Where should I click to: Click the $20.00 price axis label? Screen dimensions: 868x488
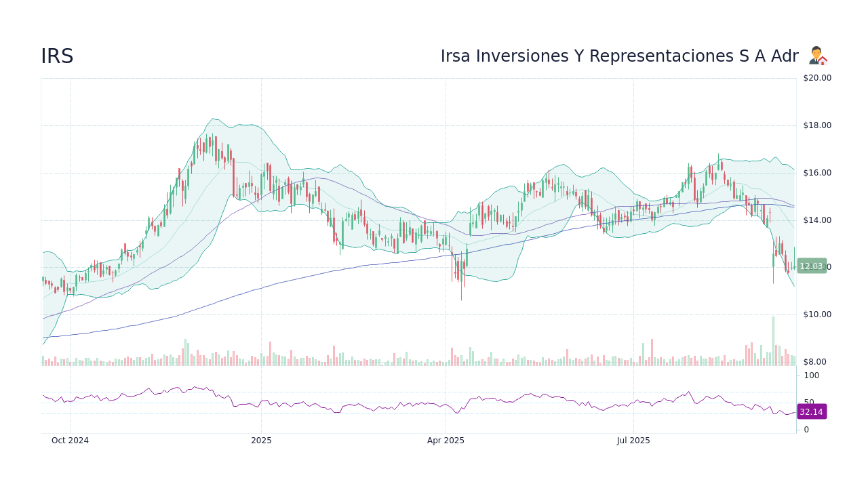pyautogui.click(x=817, y=78)
